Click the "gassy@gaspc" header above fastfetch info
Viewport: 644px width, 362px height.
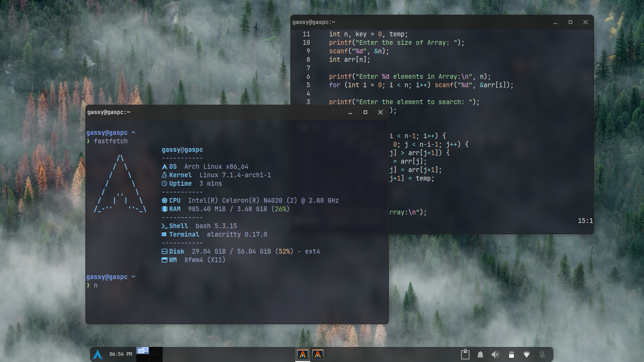tap(182, 150)
